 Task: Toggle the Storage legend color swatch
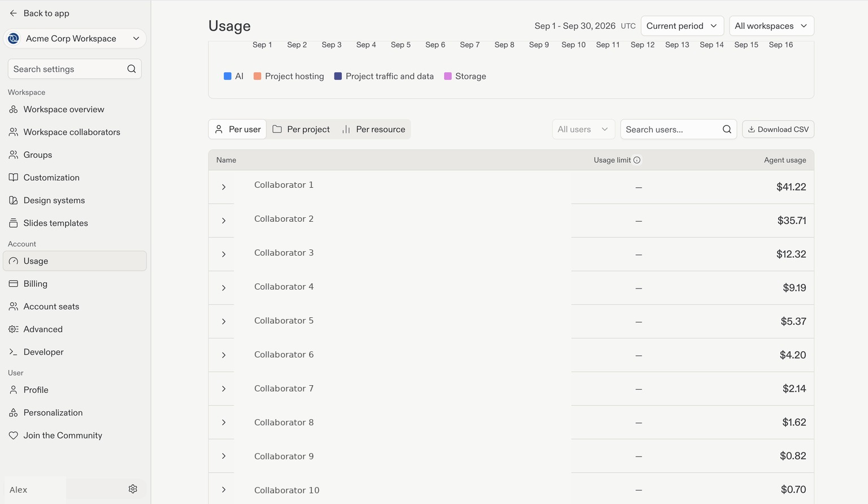(448, 76)
